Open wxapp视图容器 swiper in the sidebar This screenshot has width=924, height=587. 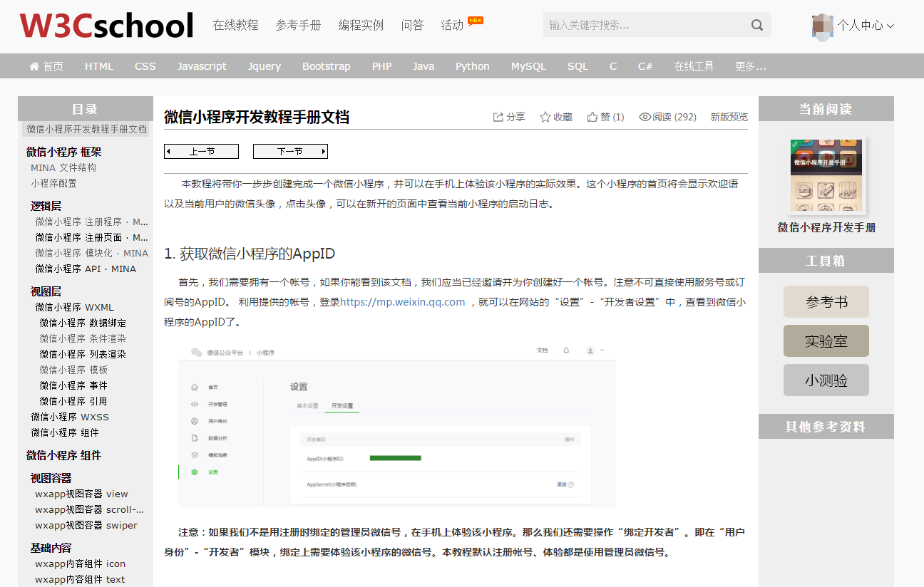coord(86,525)
